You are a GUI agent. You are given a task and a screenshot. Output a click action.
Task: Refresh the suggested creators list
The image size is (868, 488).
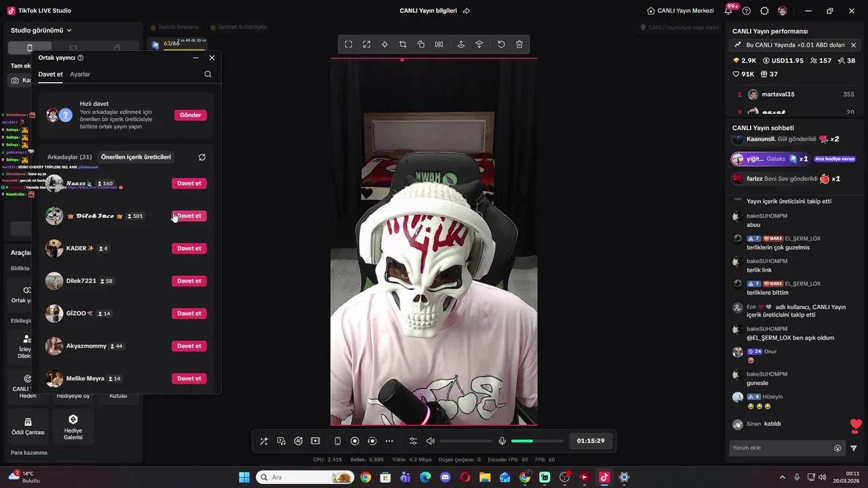coord(202,157)
